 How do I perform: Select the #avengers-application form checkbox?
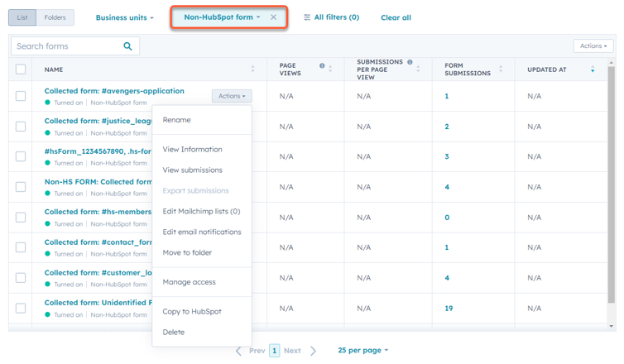pos(21,96)
